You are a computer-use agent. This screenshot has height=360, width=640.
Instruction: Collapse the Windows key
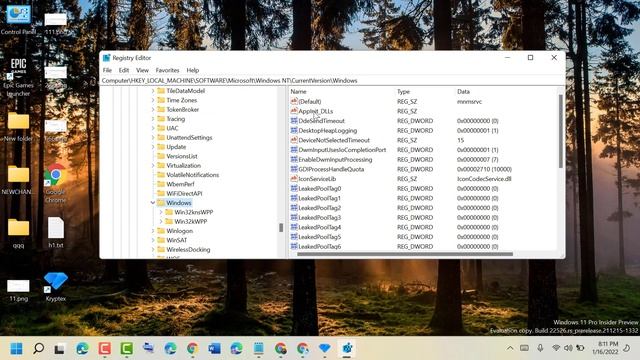coord(153,203)
